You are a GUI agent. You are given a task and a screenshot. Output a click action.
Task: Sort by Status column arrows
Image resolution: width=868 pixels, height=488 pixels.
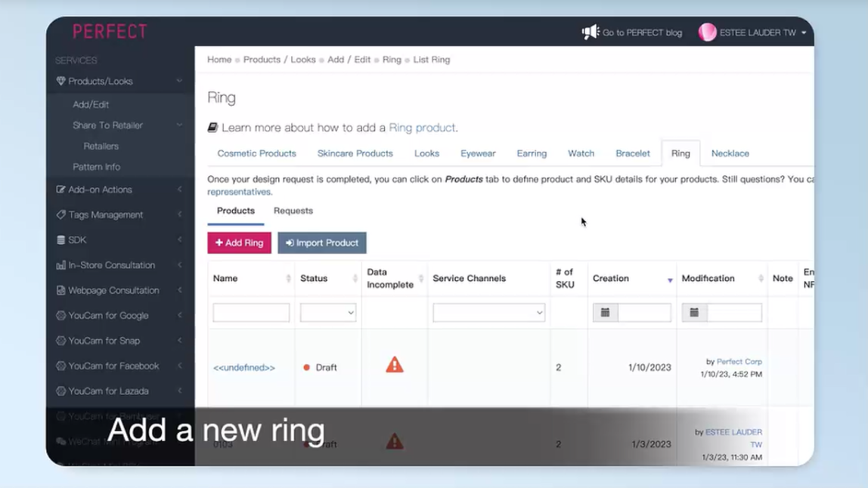tap(355, 278)
